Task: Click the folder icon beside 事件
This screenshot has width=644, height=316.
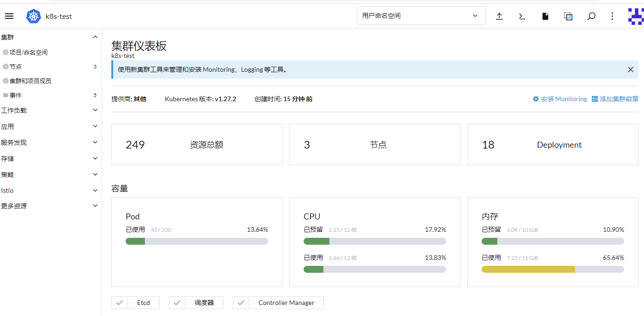Action: point(6,95)
